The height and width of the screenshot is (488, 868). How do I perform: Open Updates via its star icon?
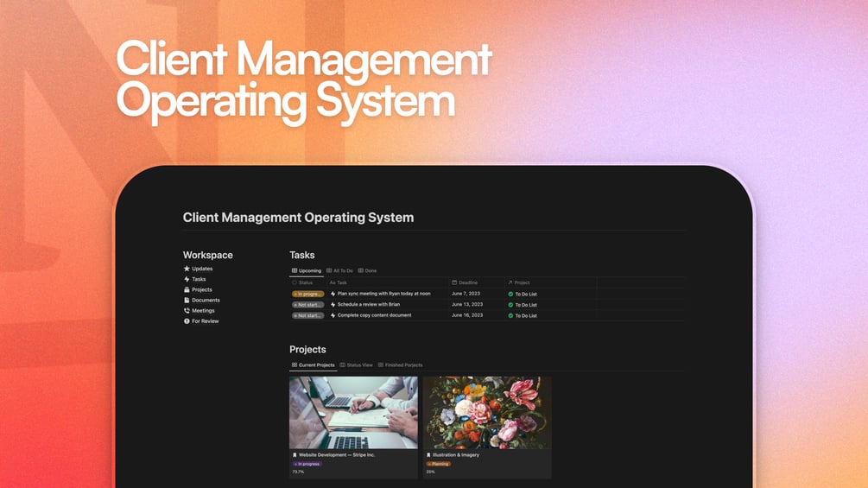[187, 269]
